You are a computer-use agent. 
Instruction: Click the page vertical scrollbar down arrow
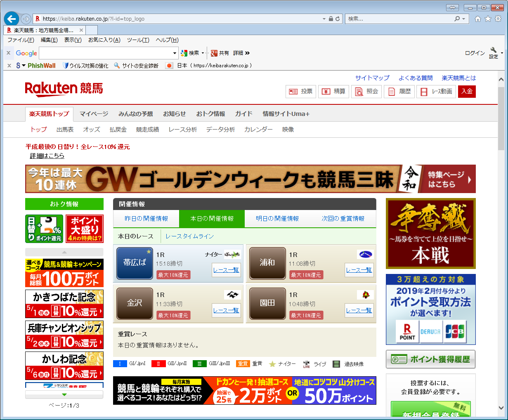tap(501, 408)
